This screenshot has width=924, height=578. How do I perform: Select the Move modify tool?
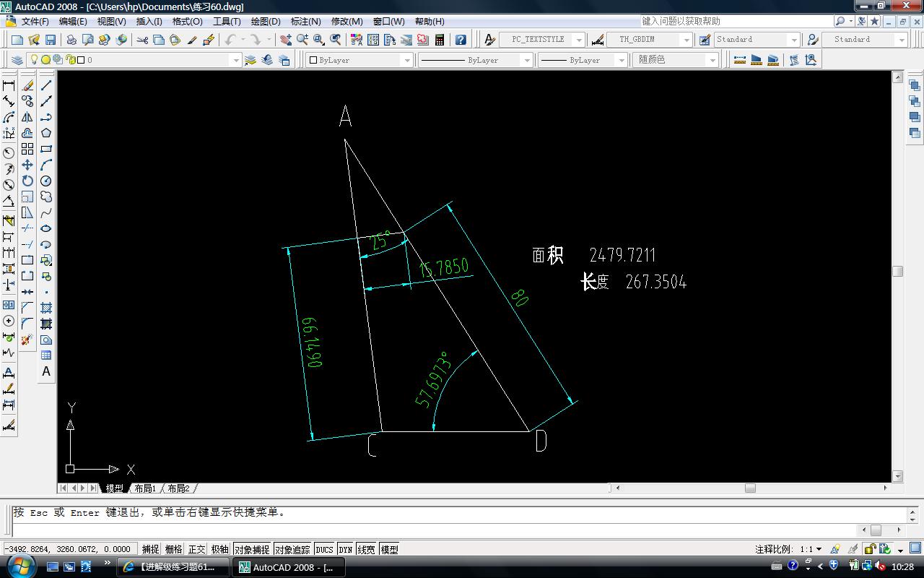(x=27, y=165)
